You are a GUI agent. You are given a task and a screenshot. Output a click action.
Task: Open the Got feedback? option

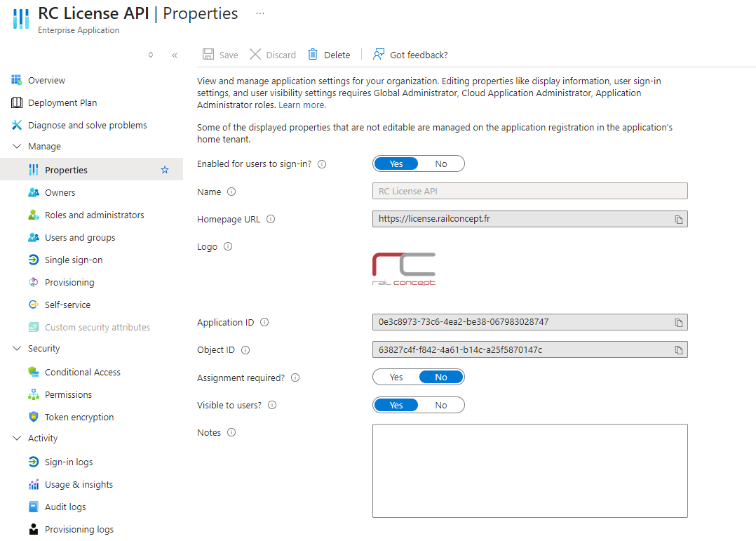[x=410, y=55]
